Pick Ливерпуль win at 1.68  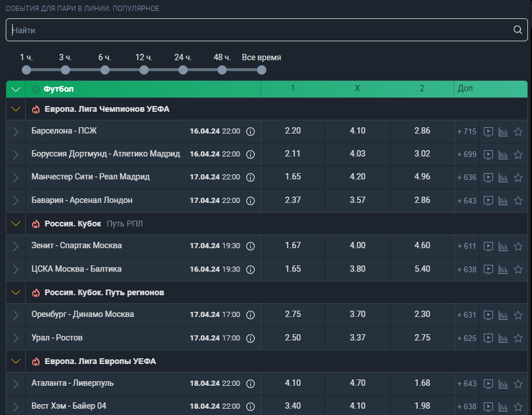pyautogui.click(x=422, y=383)
